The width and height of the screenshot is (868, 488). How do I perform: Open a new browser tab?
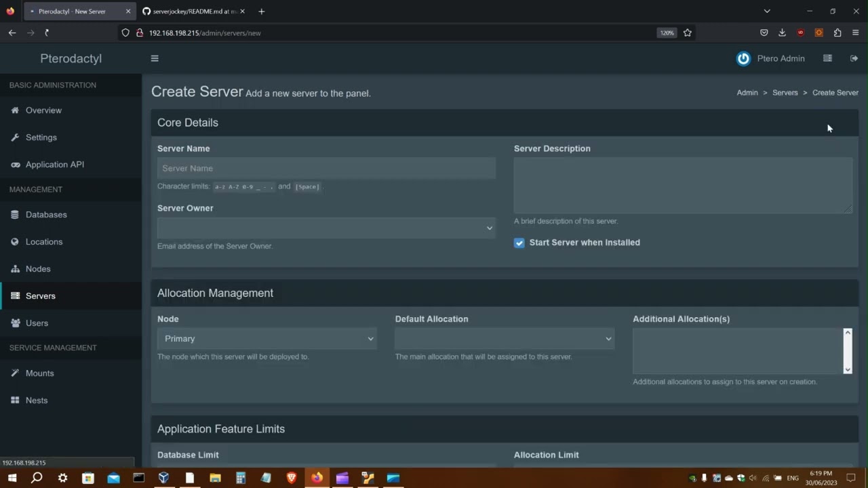click(x=262, y=11)
